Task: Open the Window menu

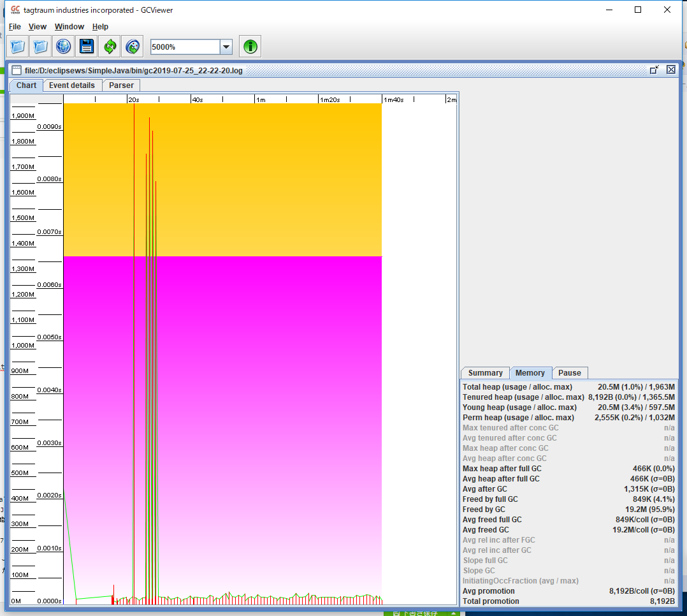Action: [x=69, y=27]
